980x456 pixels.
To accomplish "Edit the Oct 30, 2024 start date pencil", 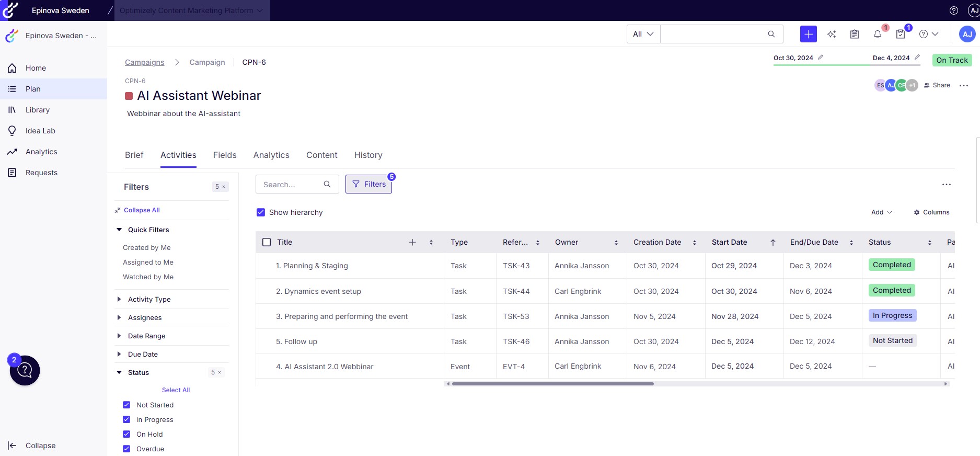I will [x=821, y=58].
